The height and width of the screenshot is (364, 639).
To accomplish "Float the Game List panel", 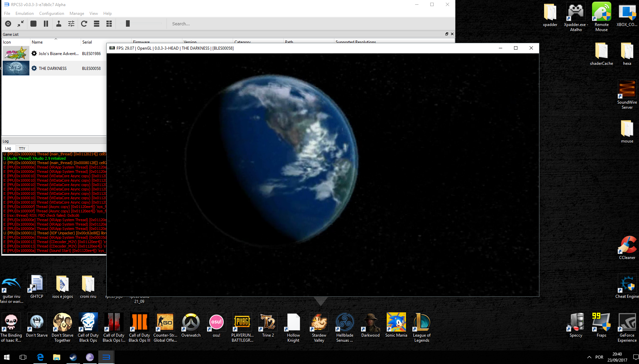I will pyautogui.click(x=447, y=34).
